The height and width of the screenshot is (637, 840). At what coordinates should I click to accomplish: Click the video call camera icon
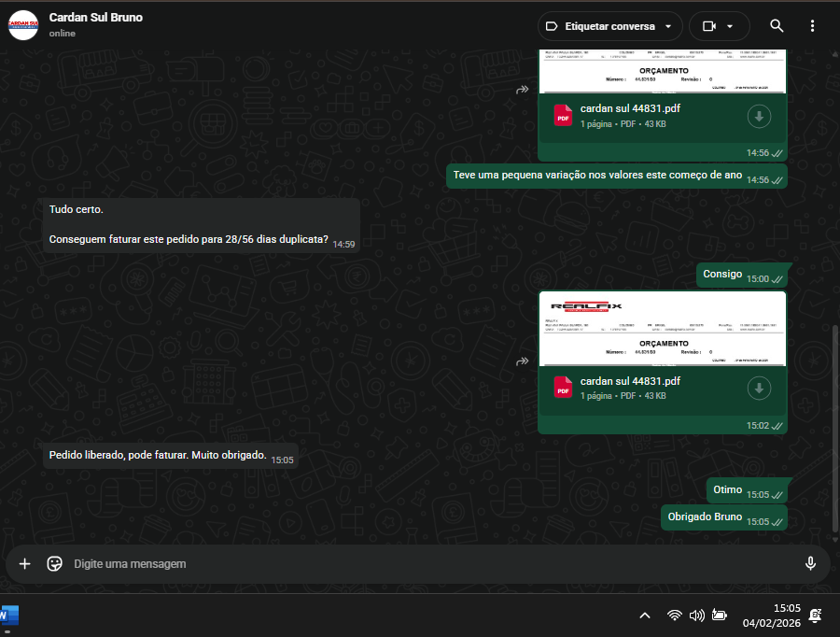(x=709, y=26)
